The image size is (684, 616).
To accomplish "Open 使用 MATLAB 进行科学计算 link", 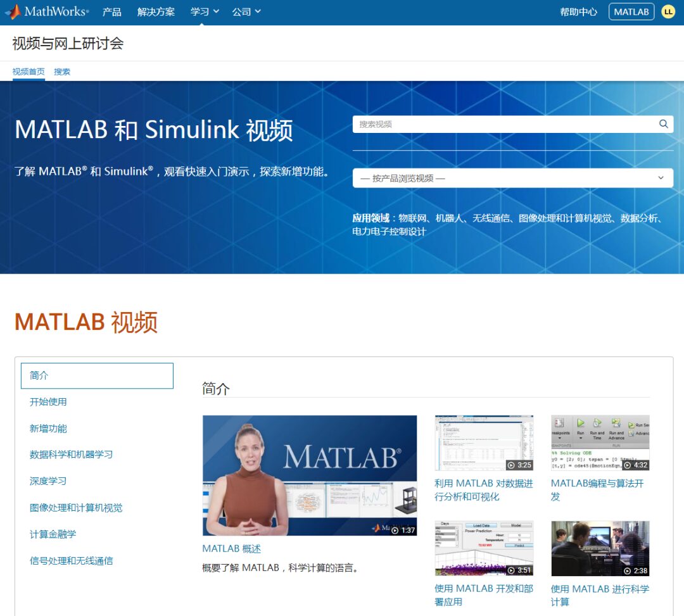I will (x=600, y=596).
